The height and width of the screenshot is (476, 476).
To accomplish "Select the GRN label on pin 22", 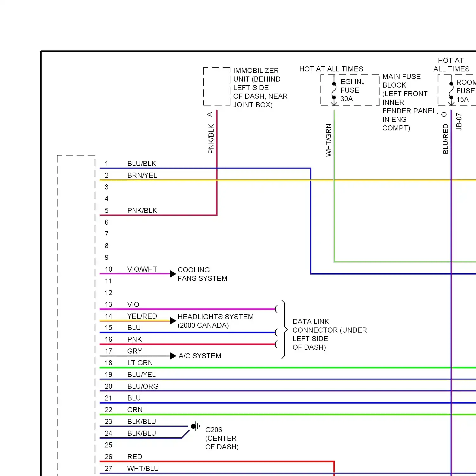I will [x=135, y=410].
